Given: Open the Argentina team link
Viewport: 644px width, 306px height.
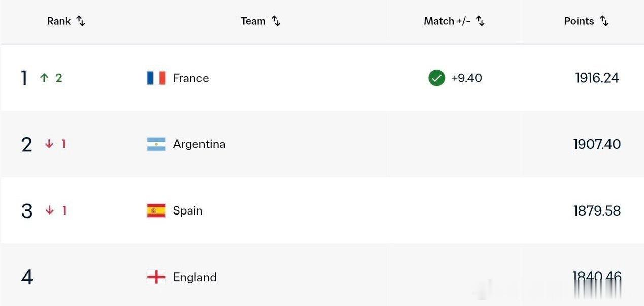Looking at the screenshot, I should (199, 144).
